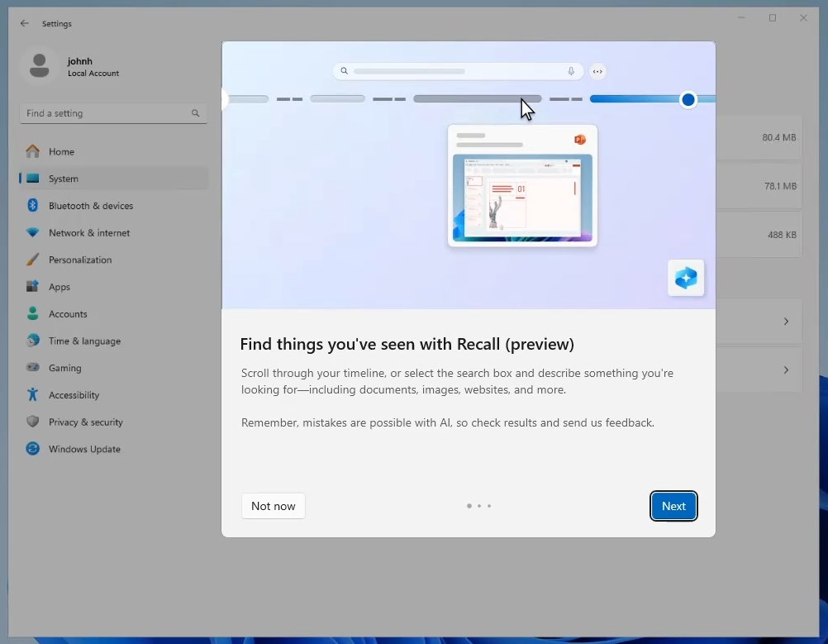The height and width of the screenshot is (644, 828).
Task: Click the PowerPoint snapshot thumbnail
Action: click(522, 198)
